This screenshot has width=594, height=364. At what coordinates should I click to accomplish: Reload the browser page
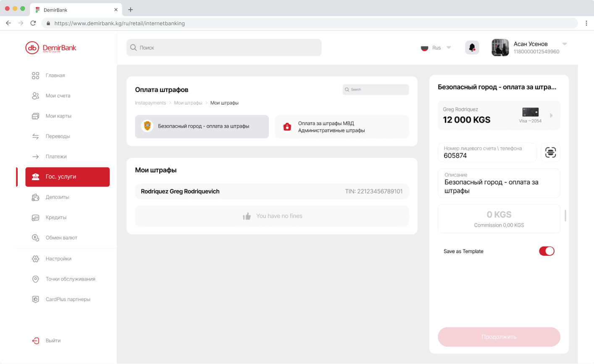pyautogui.click(x=33, y=23)
